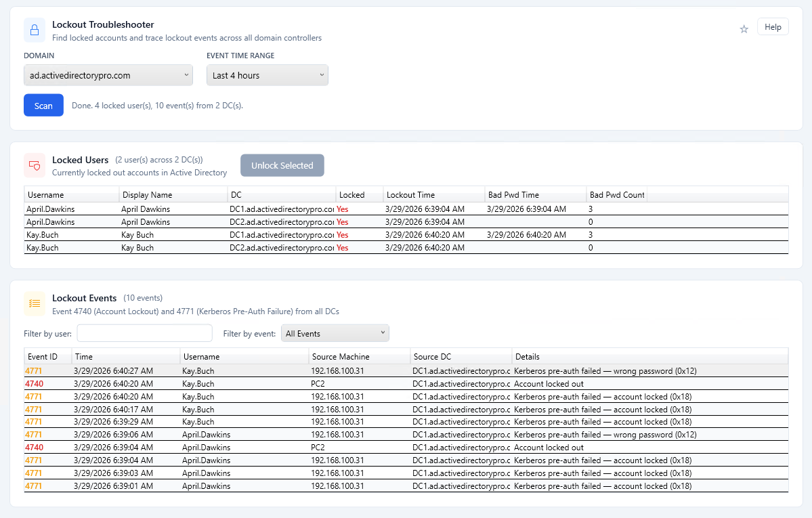Click the Details column header
The width and height of the screenshot is (812, 518).
650,356
